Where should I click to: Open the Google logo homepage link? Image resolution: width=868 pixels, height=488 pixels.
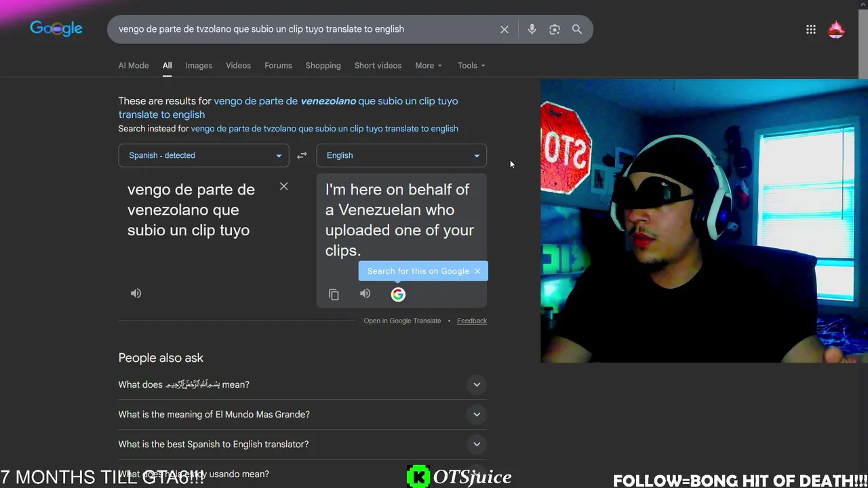(56, 28)
